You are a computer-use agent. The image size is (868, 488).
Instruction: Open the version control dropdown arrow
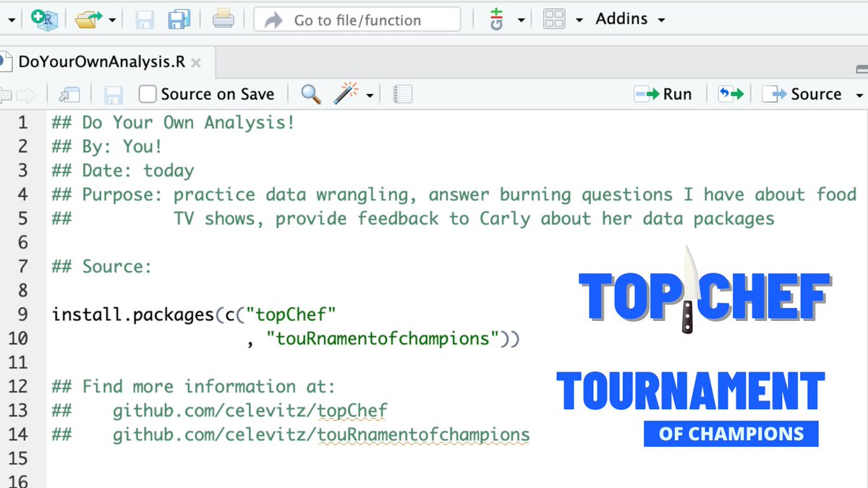521,20
